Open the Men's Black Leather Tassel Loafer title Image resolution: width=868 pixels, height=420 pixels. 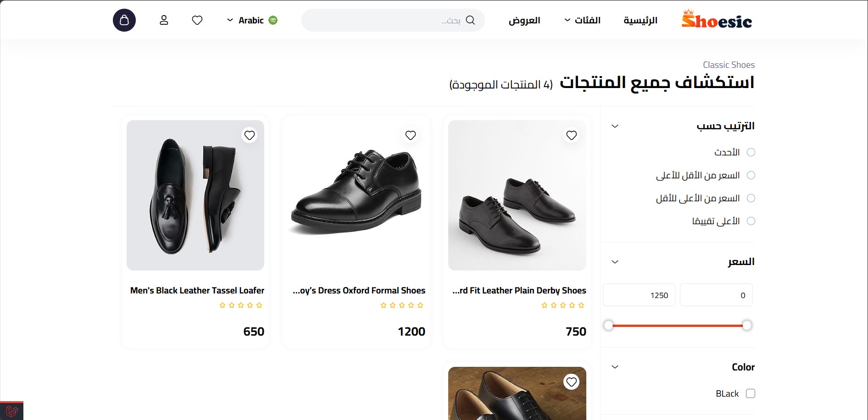pyautogui.click(x=197, y=290)
